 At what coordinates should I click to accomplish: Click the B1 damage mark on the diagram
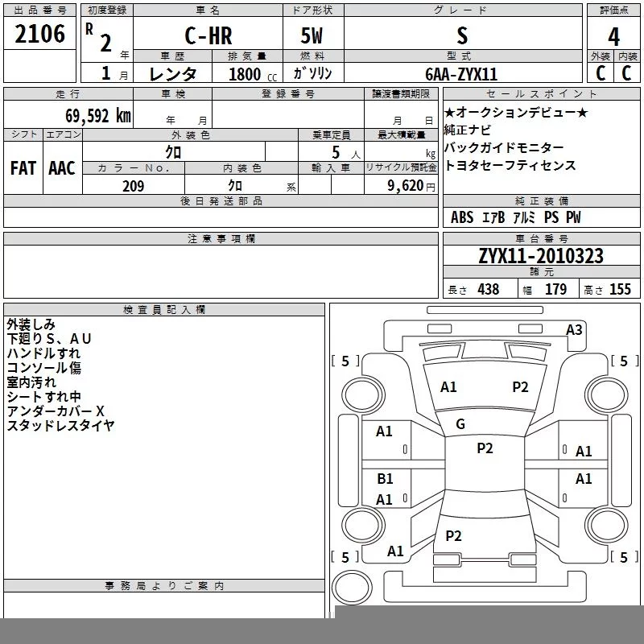pos(385,478)
